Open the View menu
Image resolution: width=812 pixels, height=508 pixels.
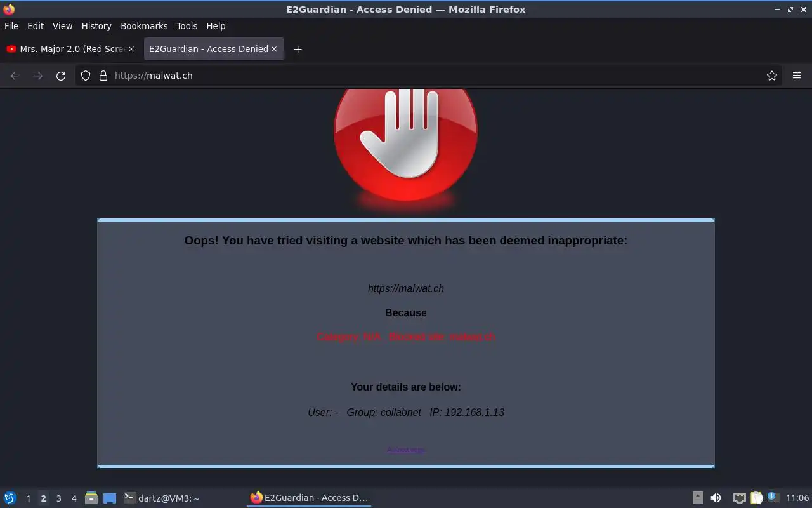(62, 26)
